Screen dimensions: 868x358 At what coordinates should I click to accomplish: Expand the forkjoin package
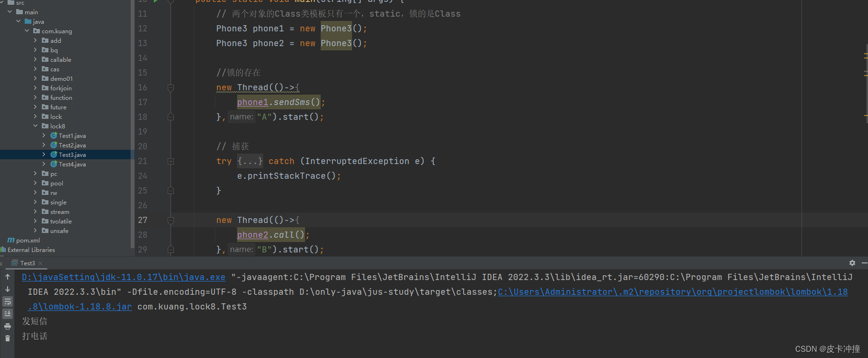tap(35, 88)
